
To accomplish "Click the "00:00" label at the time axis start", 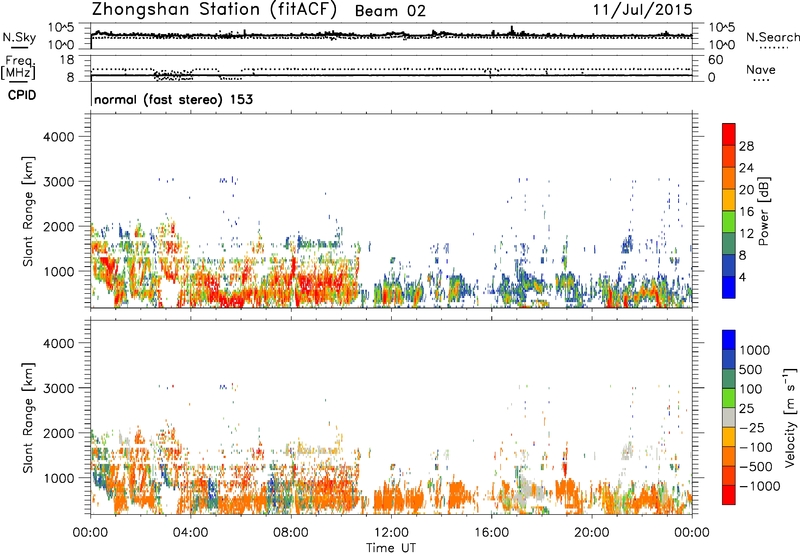I will [x=90, y=533].
